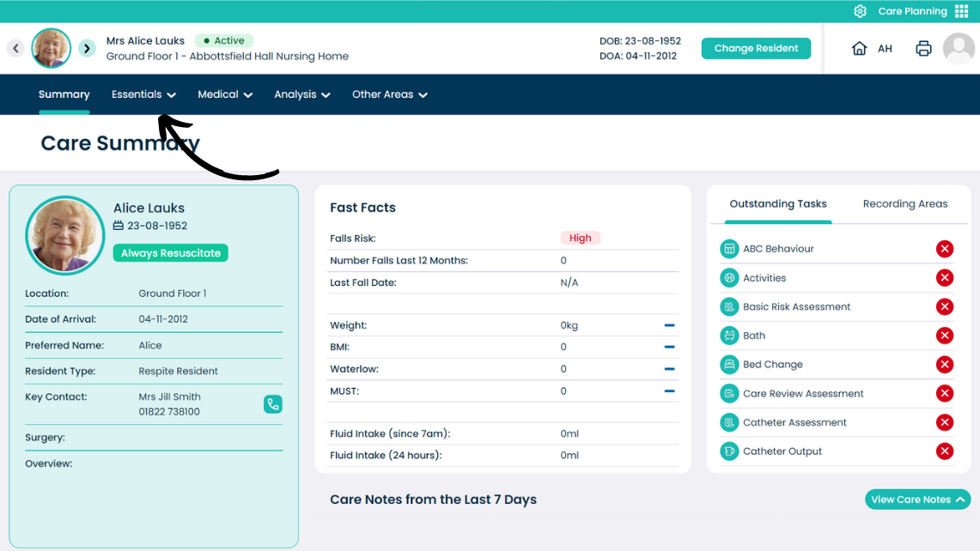Click red X beside ABC Behaviour
This screenshot has width=980, height=551.
tap(945, 249)
